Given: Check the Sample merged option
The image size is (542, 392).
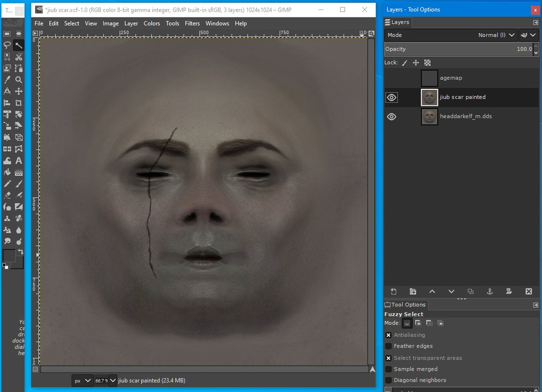Looking at the screenshot, I should (x=388, y=369).
